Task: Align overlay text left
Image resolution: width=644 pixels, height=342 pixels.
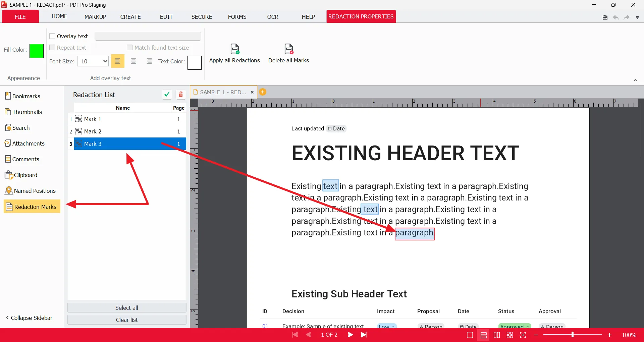Action: (x=118, y=61)
